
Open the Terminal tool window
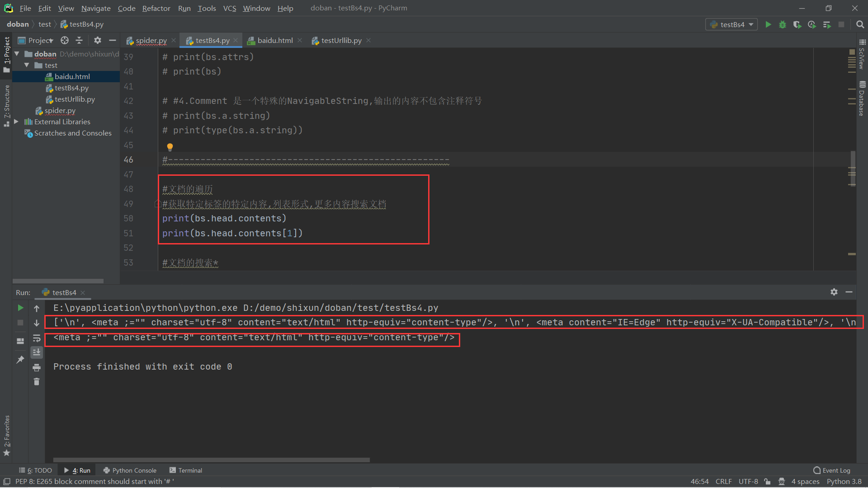pos(186,470)
